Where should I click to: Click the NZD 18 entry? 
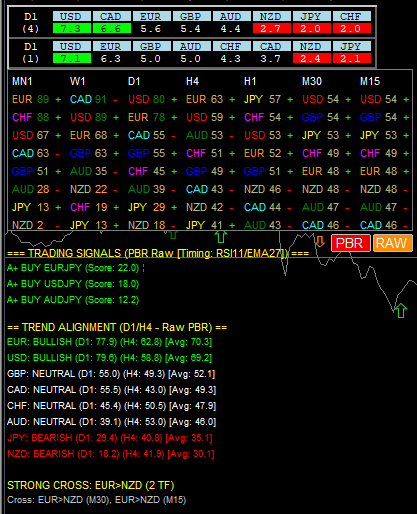tap(146, 225)
